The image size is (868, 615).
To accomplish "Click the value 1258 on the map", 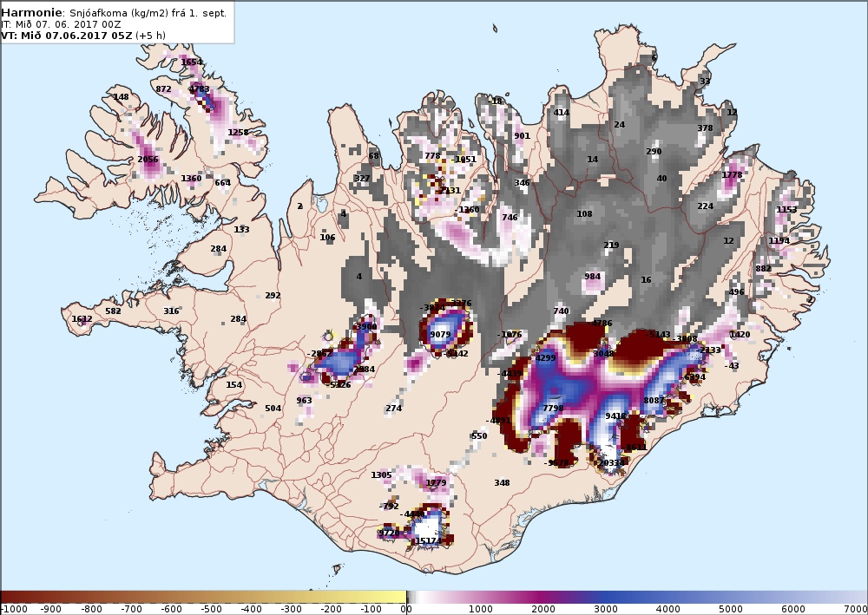I will point(238,132).
